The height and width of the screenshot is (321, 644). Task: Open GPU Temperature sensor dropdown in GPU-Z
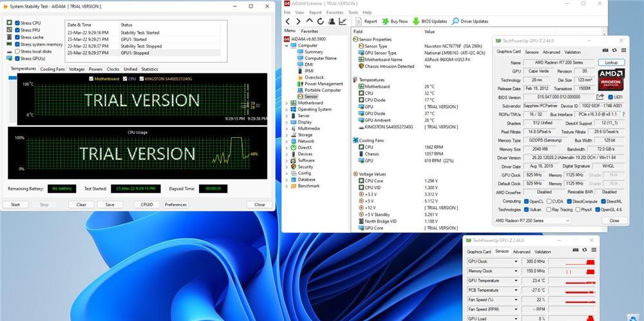(x=516, y=280)
